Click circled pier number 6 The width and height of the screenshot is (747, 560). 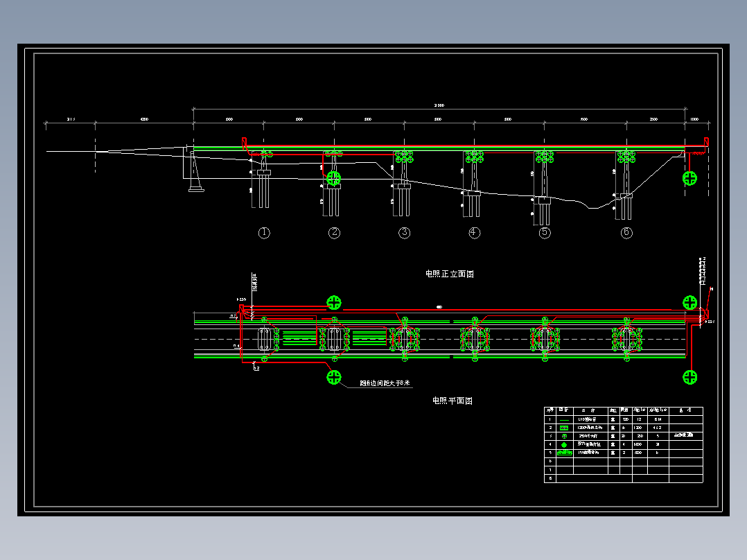pos(626,233)
